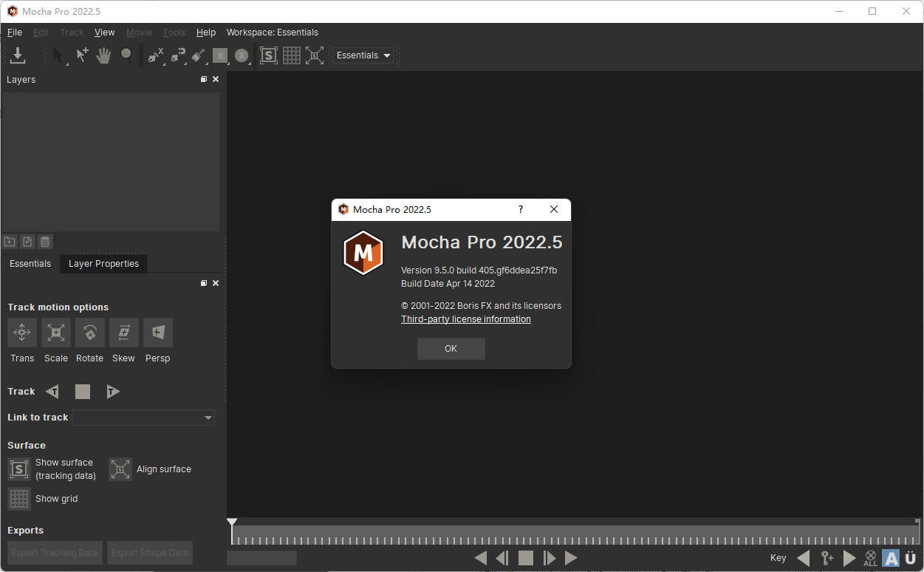The image size is (924, 572).
Task: Click the Stabilize viewport toolbar icon
Action: click(x=315, y=55)
